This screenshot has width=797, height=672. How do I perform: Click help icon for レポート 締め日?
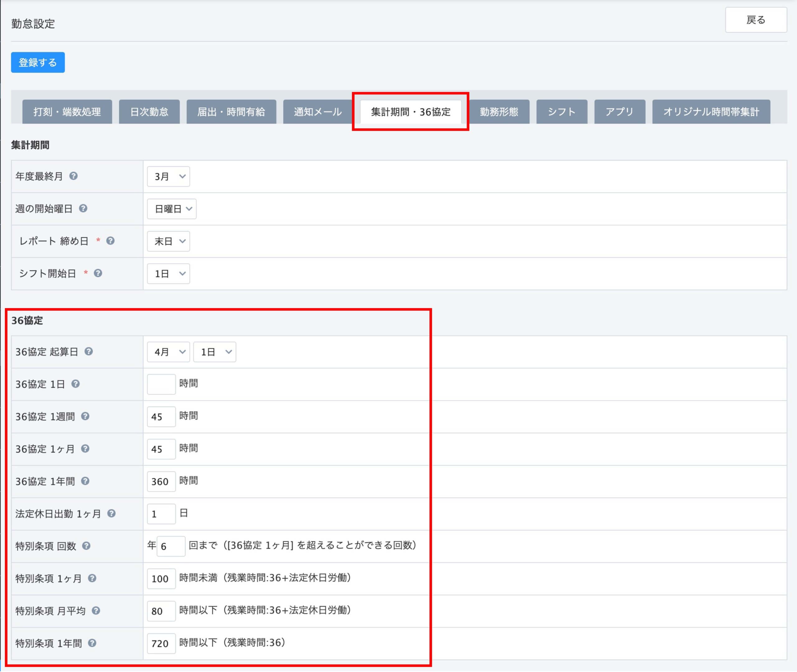click(x=111, y=241)
